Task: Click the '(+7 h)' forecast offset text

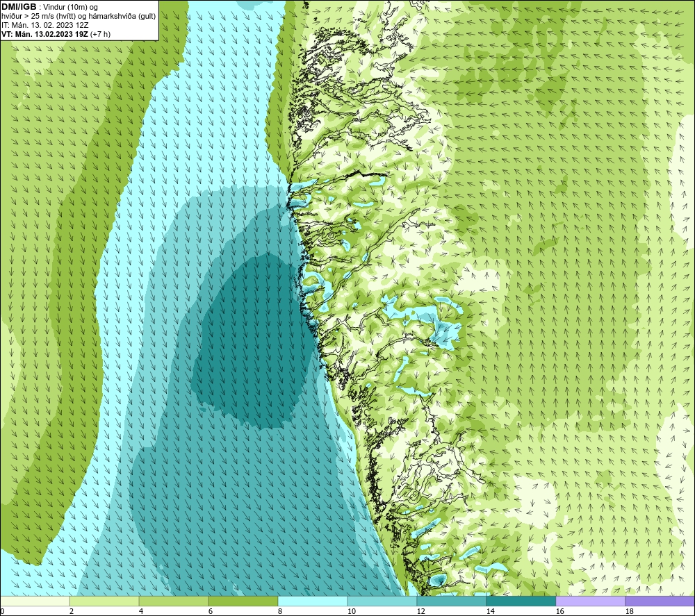Action: [101, 34]
